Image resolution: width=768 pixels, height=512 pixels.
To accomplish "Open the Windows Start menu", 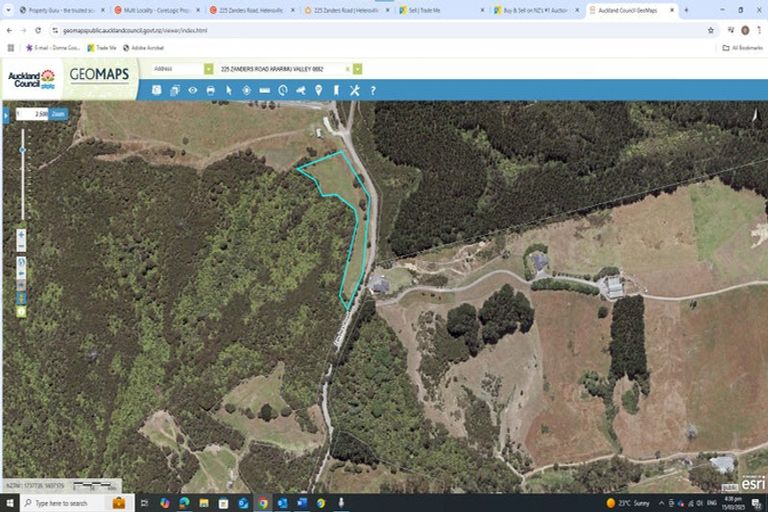I will (9, 503).
